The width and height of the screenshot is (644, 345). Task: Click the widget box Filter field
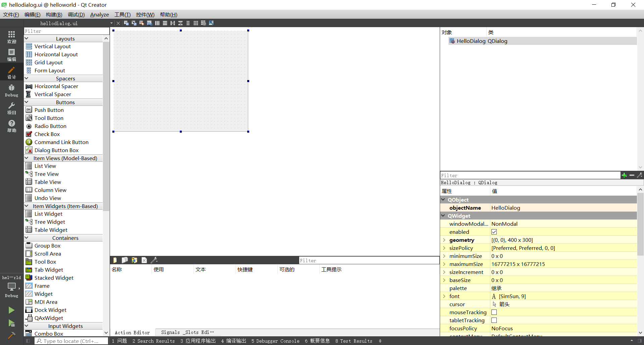point(67,31)
